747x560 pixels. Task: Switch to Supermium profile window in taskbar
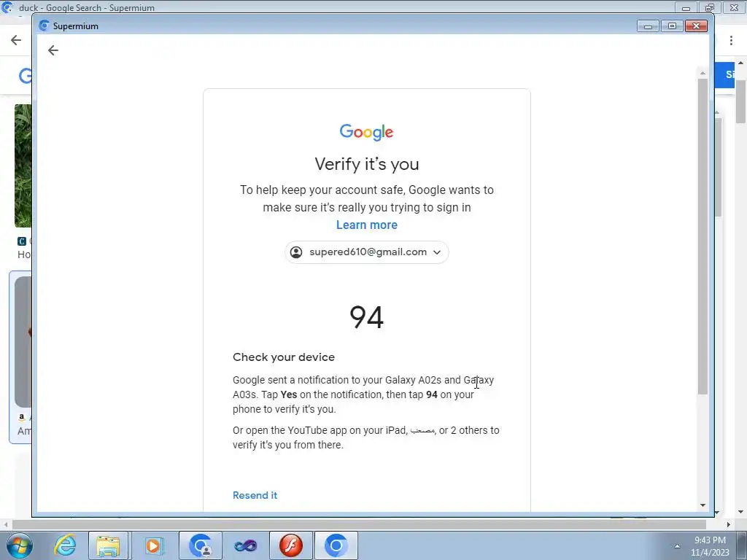pyautogui.click(x=200, y=545)
